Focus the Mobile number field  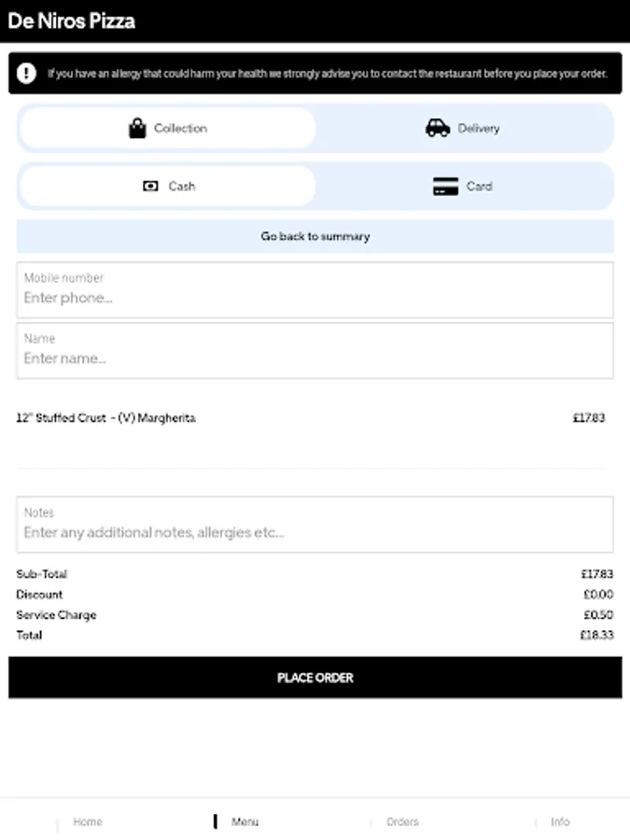[x=315, y=298]
